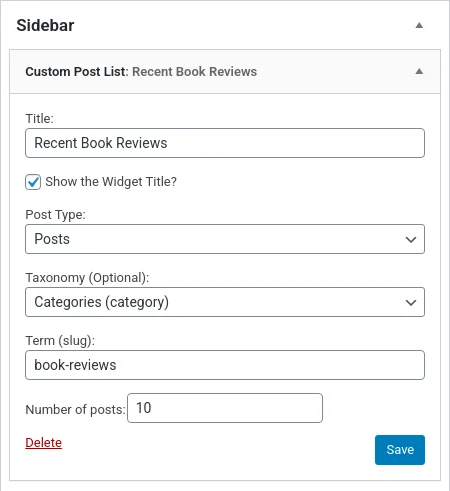Viewport: 450px width, 491px height.
Task: Click the 'Term (slug):' label
Action: click(x=60, y=341)
